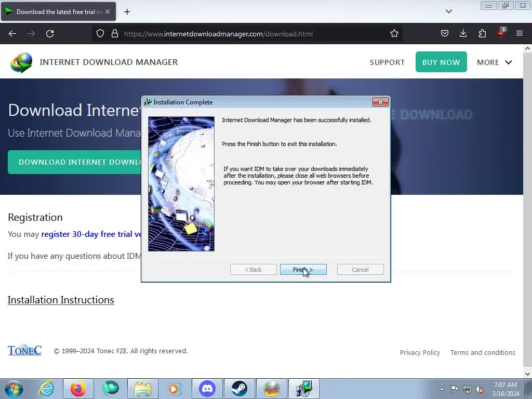Click the site security padlock icon
Image resolution: width=532 pixels, height=399 pixels.
(115, 34)
